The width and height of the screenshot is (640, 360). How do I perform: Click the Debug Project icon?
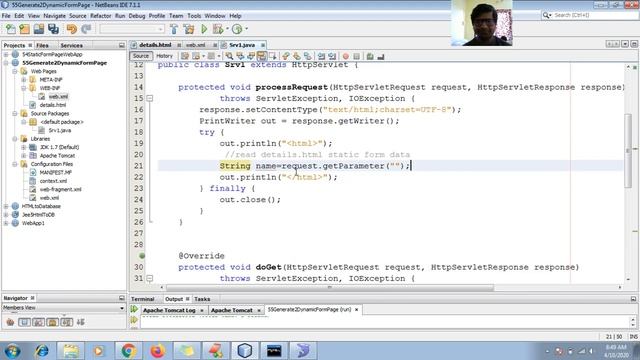(x=218, y=29)
